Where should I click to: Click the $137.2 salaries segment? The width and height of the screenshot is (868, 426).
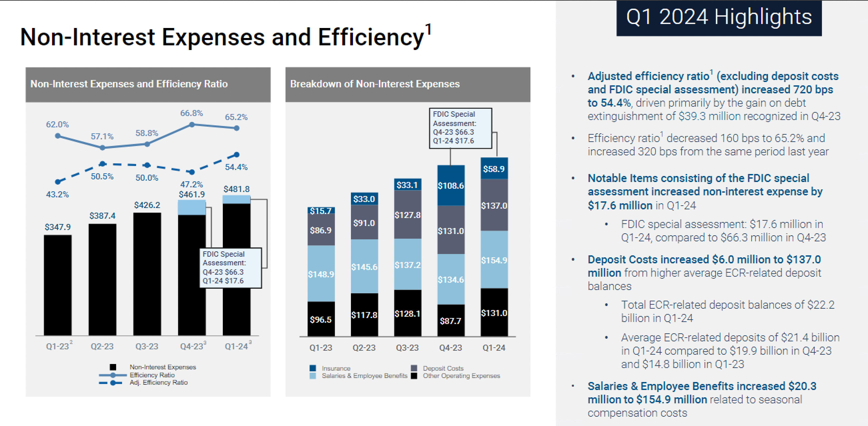(407, 265)
